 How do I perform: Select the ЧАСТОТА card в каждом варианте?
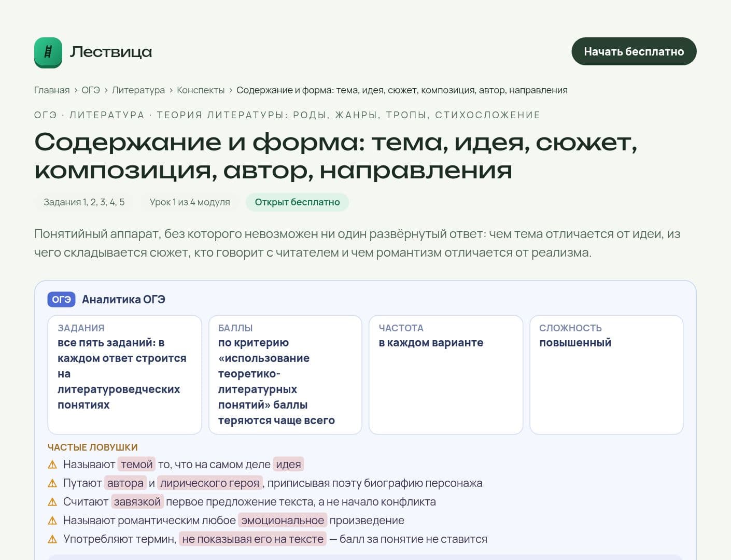446,374
